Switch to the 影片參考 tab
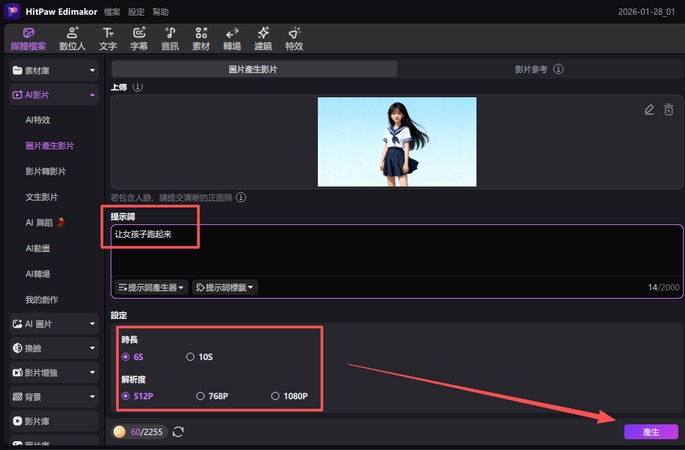 (x=539, y=69)
